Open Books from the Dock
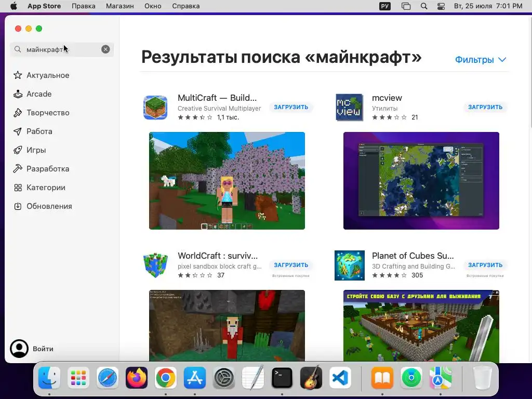The image size is (532, 399). tap(382, 378)
